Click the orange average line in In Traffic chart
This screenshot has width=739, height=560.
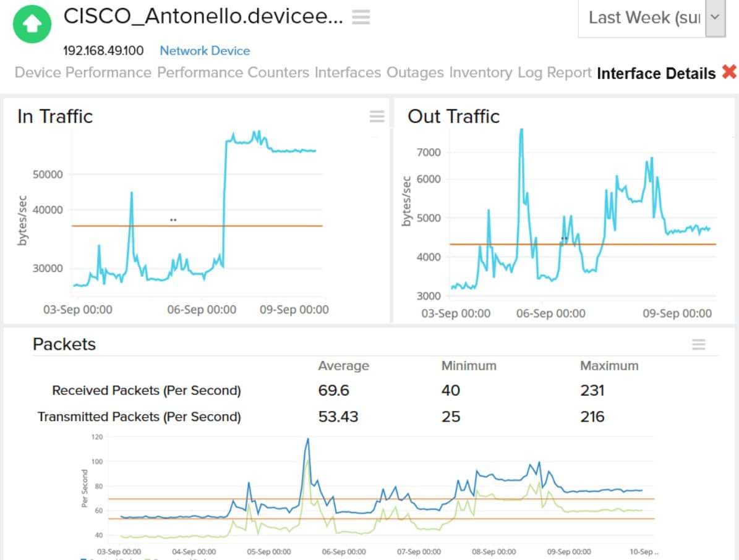197,226
